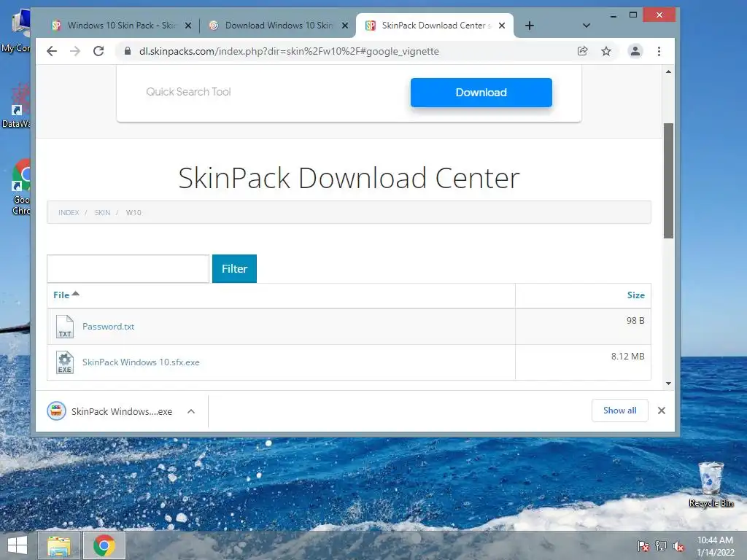Click the lock icon in address bar

coord(127,51)
